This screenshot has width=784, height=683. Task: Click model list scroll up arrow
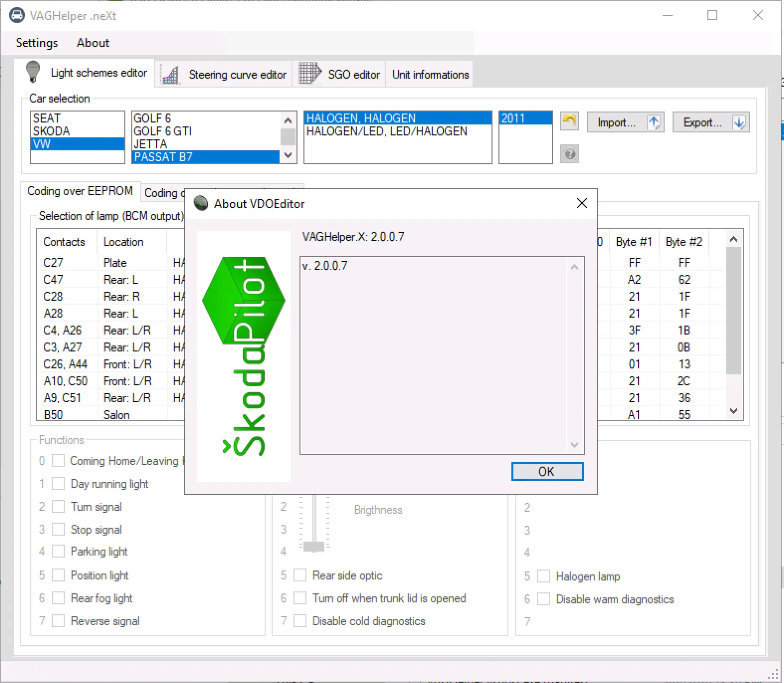288,120
